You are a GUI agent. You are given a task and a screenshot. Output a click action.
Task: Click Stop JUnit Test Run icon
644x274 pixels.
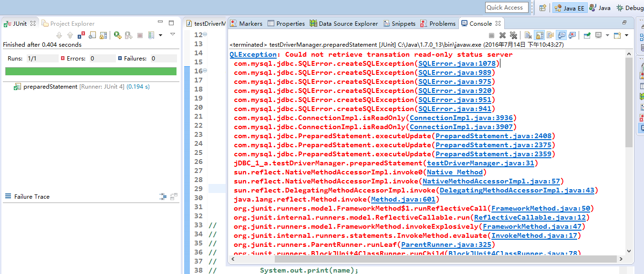pos(140,35)
